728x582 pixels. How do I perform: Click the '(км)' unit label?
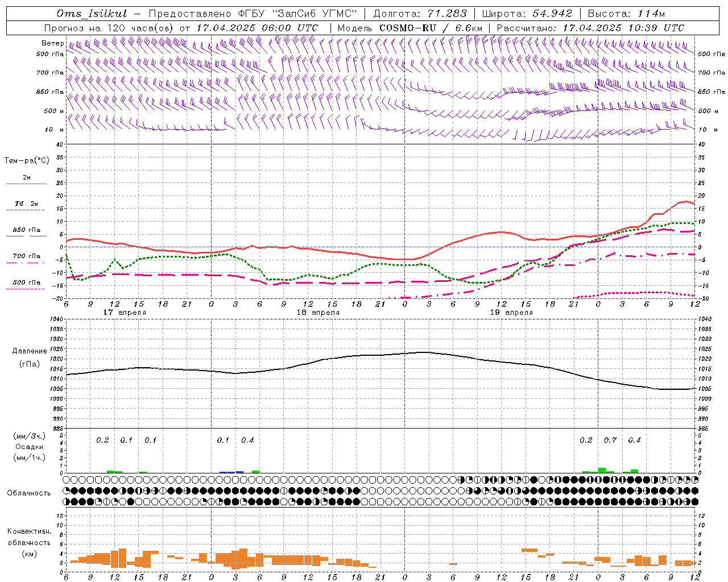(x=29, y=554)
